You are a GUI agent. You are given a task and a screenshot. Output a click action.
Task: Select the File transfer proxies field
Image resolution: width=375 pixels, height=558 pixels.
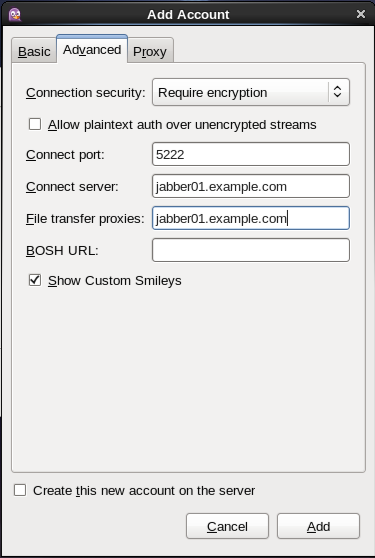(x=251, y=218)
